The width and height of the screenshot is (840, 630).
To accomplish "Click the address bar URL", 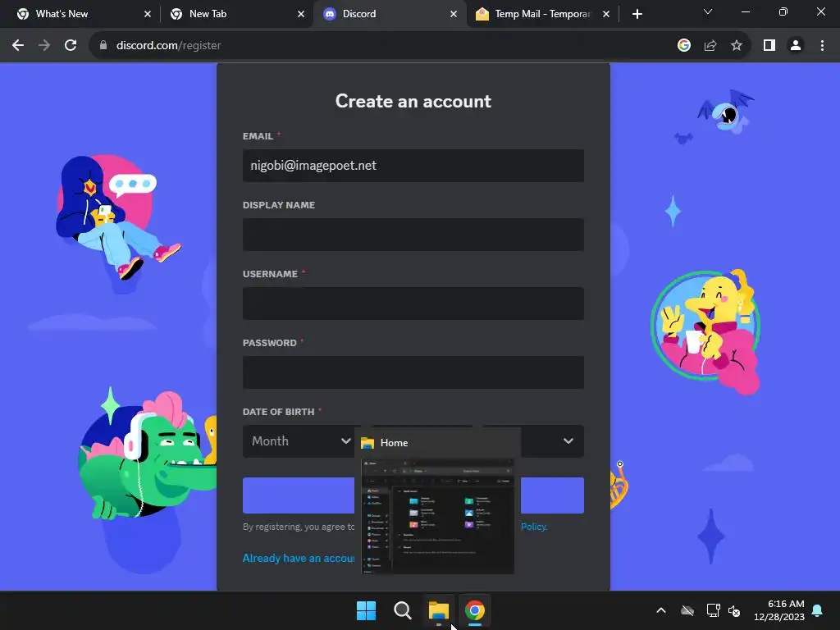I will (x=168, y=46).
